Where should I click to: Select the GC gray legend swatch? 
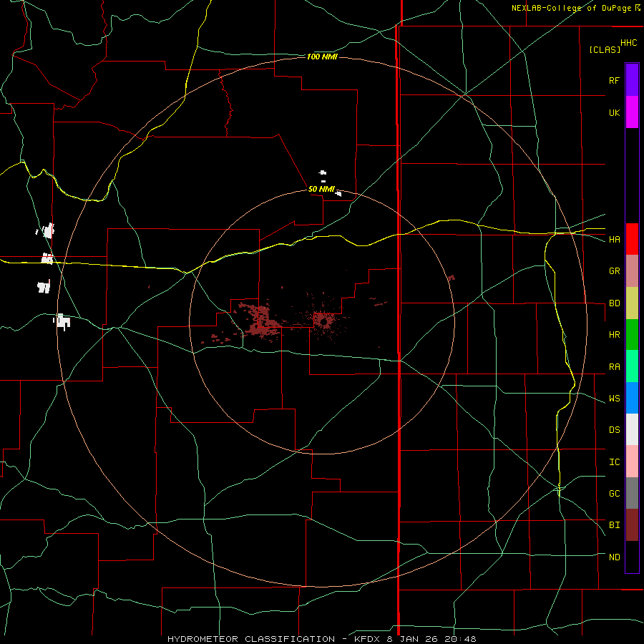pos(632,493)
